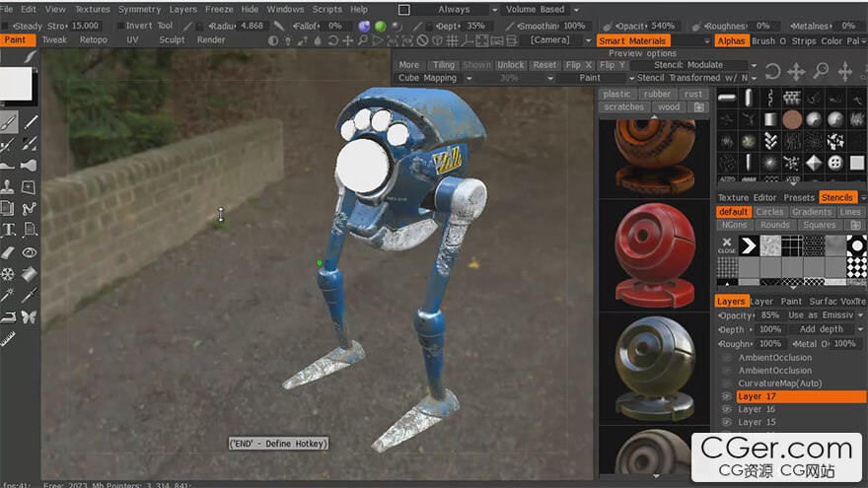This screenshot has width=868, height=488.
Task: Select the Fill bucket tool
Action: 30,274
